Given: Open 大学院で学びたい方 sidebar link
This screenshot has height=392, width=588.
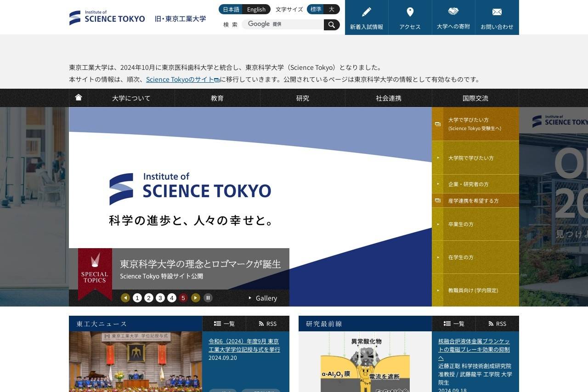Looking at the screenshot, I should [x=475, y=158].
